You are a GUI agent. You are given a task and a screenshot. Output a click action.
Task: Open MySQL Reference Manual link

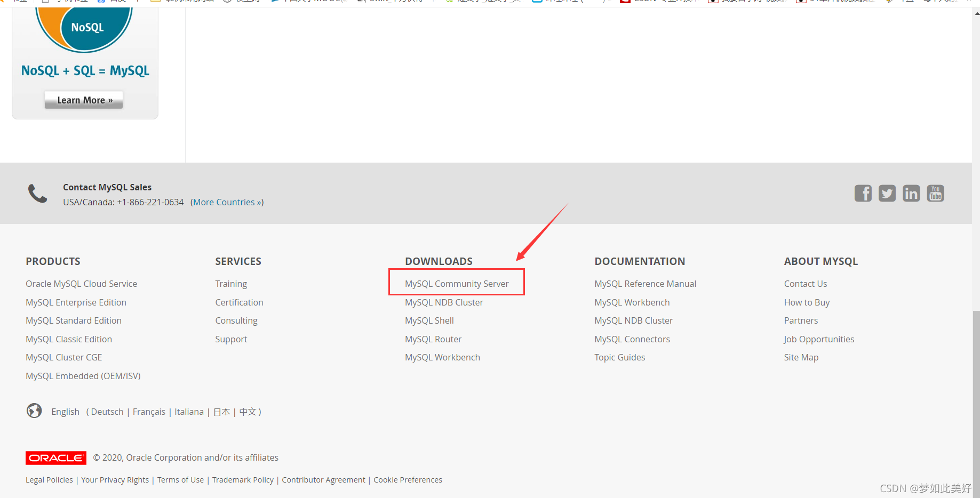[x=646, y=284]
